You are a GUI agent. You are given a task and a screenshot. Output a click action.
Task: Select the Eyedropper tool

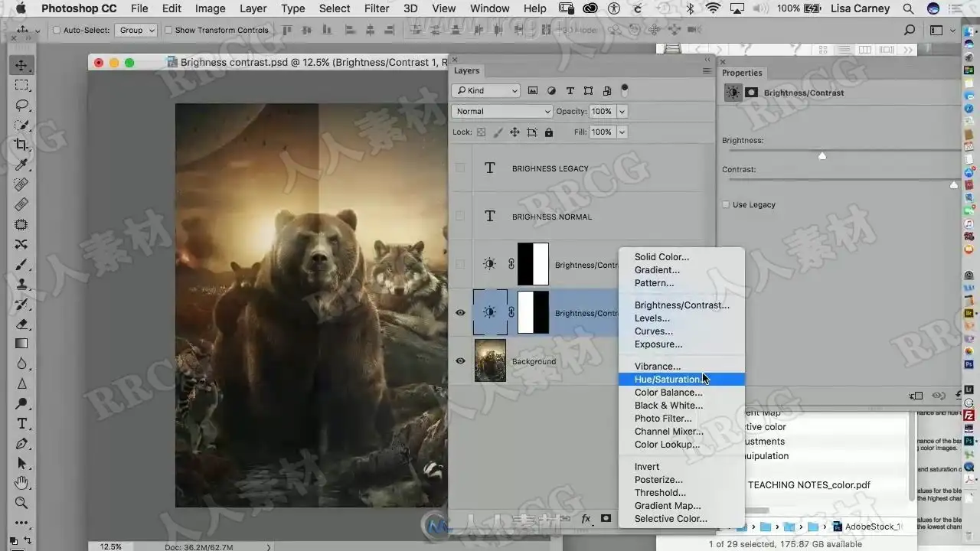pos(21,165)
